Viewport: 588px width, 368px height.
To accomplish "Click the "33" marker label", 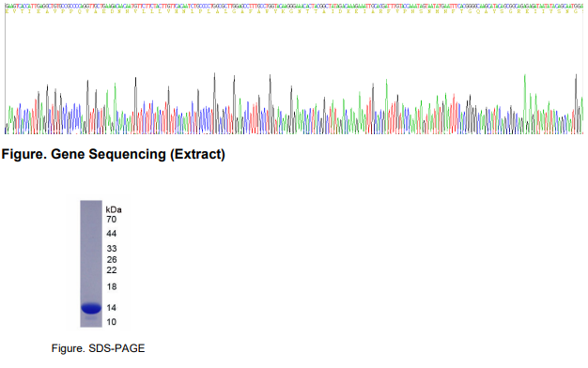I will point(112,249).
